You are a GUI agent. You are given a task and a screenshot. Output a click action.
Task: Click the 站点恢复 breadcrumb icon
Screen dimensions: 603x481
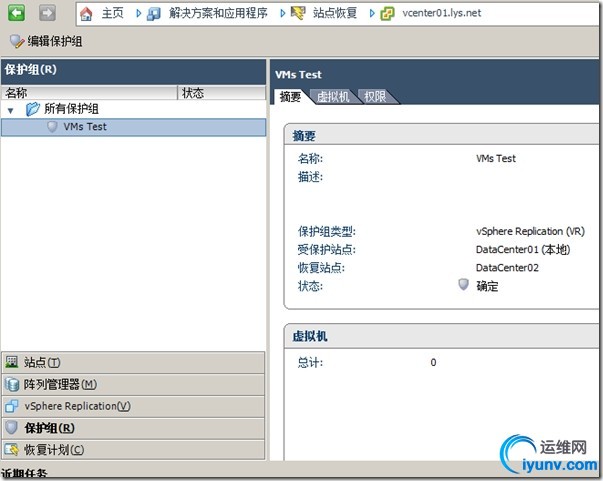point(298,13)
